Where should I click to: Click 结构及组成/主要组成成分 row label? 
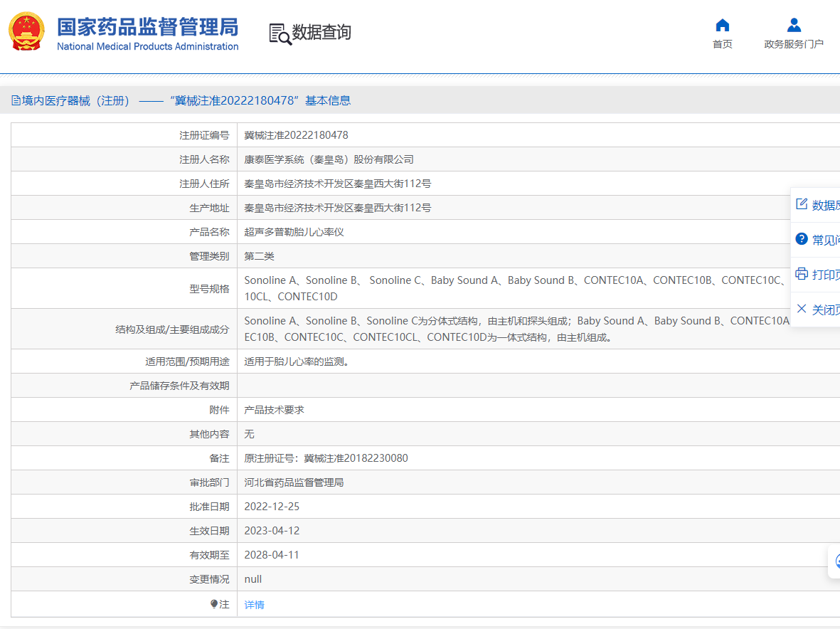click(172, 329)
